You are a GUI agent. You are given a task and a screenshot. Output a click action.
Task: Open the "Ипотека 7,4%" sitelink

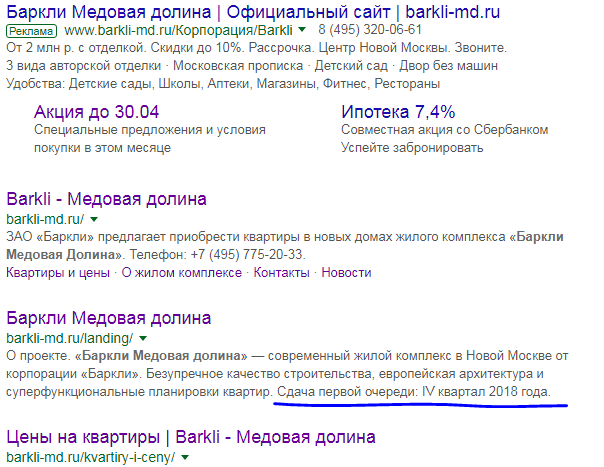(x=398, y=112)
